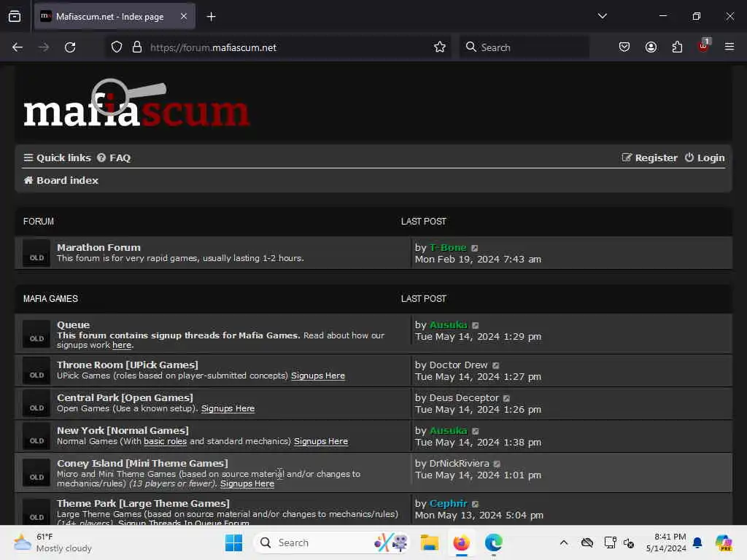The width and height of the screenshot is (747, 560).
Task: Click the Throne Room OLD status icon
Action: point(36,371)
